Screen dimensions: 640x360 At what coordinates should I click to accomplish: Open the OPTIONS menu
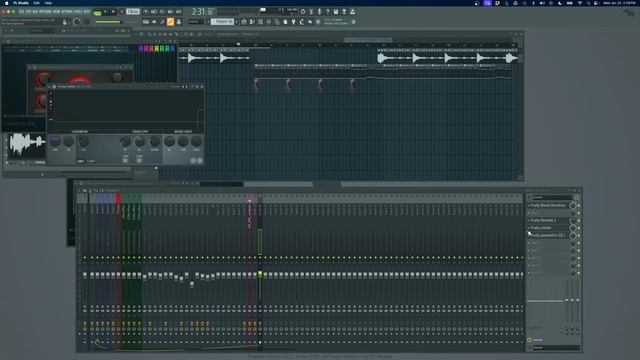67,12
